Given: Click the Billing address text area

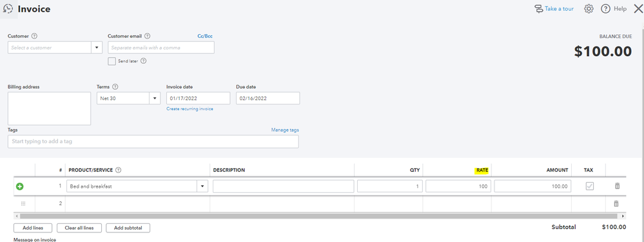Looking at the screenshot, I should 49,108.
